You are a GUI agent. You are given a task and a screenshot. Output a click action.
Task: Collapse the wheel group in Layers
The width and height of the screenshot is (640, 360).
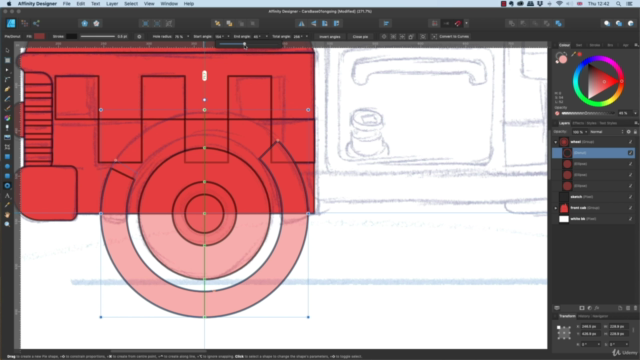tap(556, 142)
